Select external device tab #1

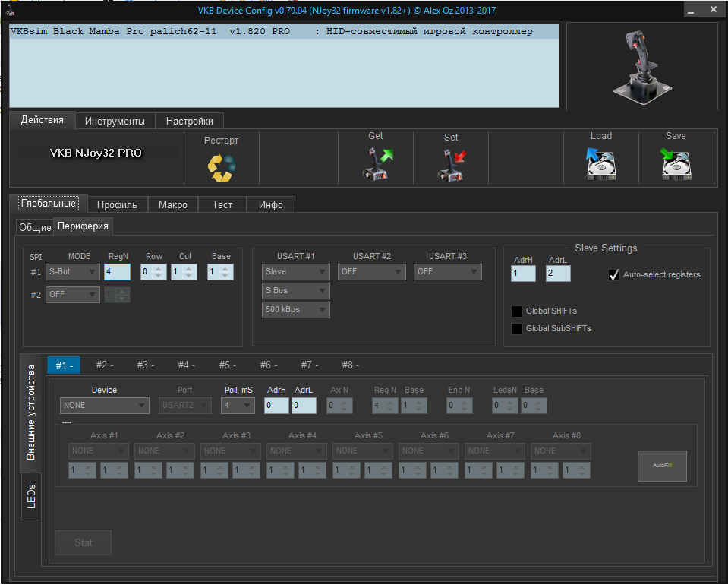pyautogui.click(x=64, y=365)
